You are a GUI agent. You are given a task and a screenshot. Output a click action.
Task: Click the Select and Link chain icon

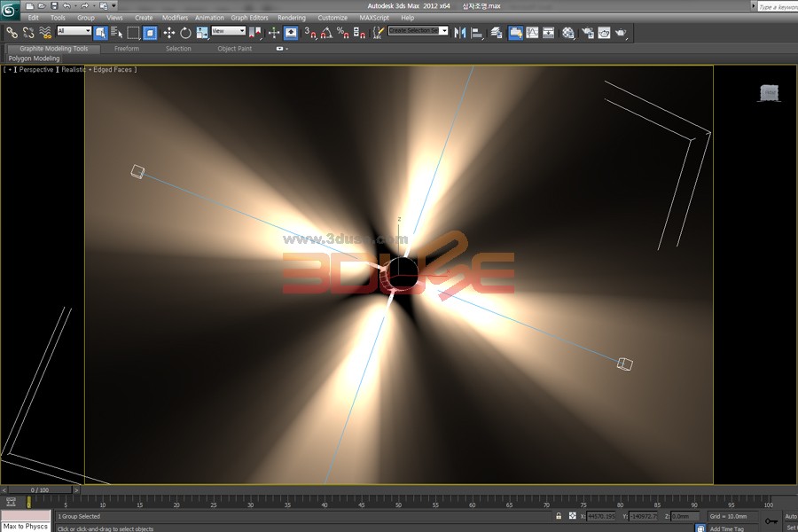(12, 33)
